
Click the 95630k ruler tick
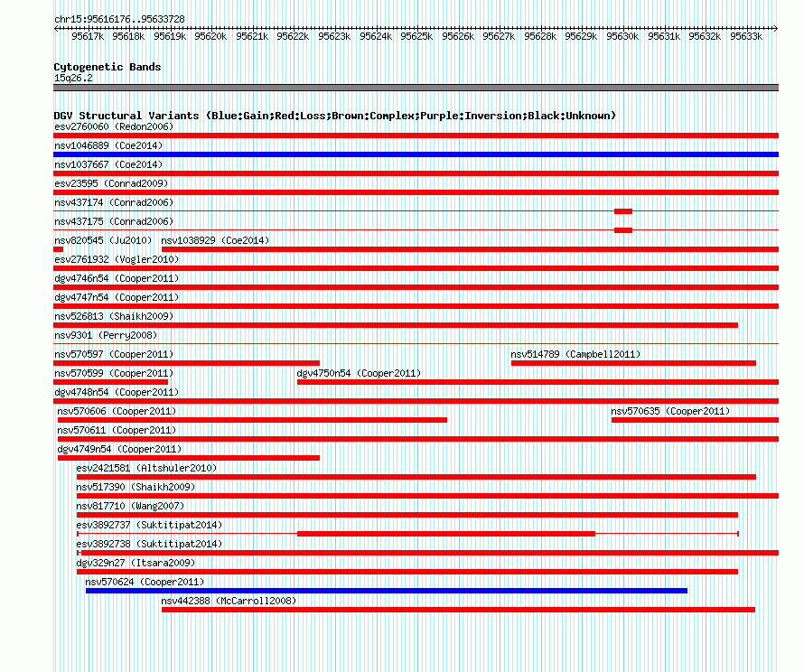(622, 36)
